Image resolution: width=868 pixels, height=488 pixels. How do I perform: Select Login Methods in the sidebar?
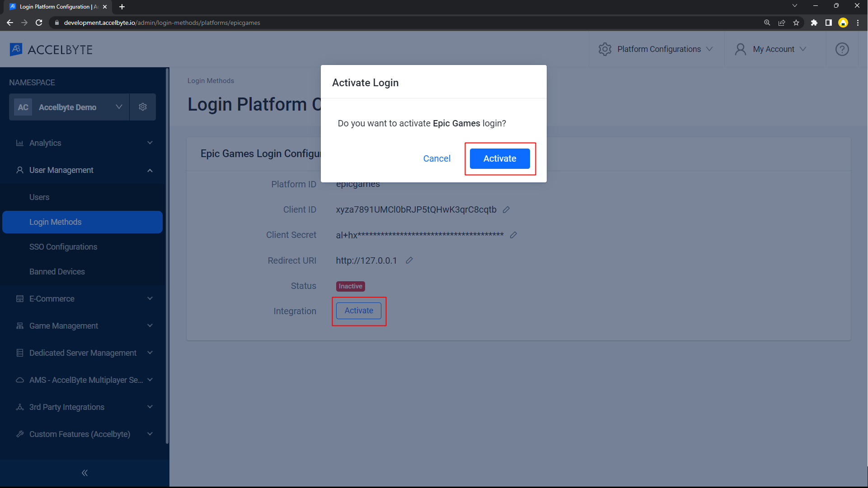click(x=82, y=222)
